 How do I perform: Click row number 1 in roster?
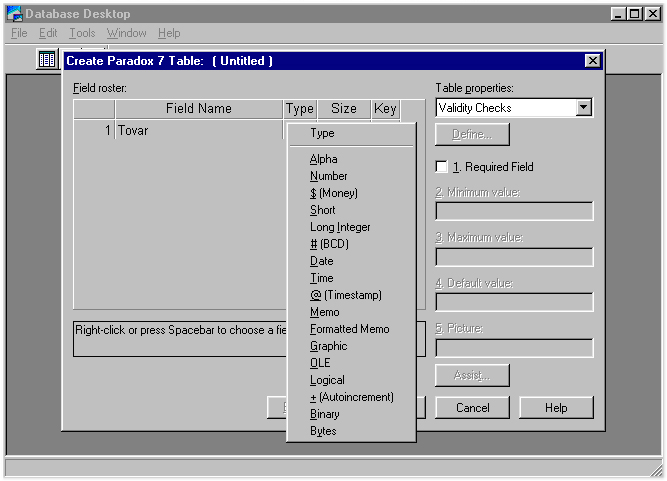point(94,130)
